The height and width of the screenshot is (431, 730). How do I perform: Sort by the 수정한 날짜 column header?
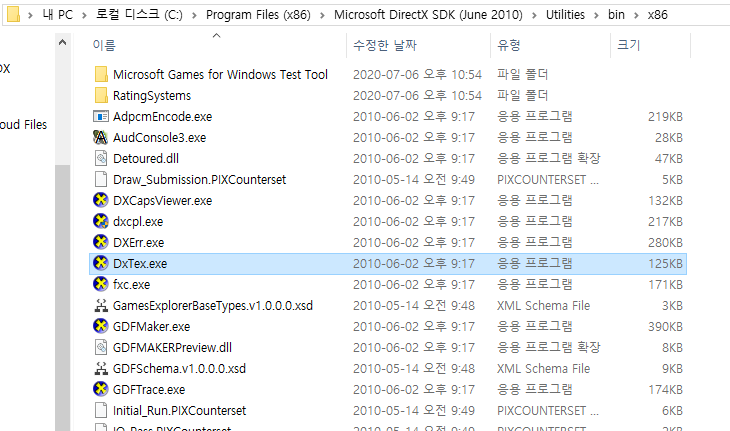385,45
